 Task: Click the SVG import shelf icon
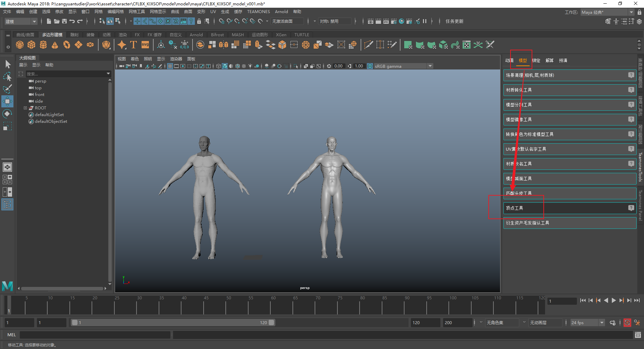(145, 45)
